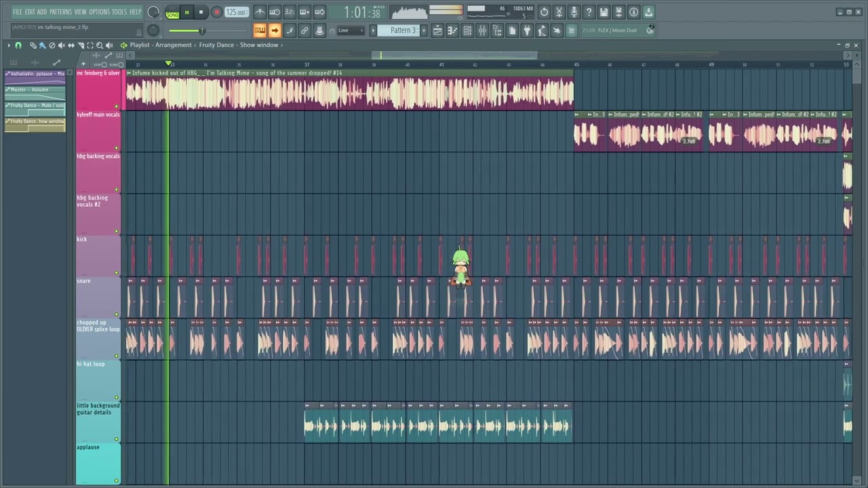Image resolution: width=868 pixels, height=488 pixels.
Task: Click the FLEX | Moon Dust news panel
Action: click(617, 30)
